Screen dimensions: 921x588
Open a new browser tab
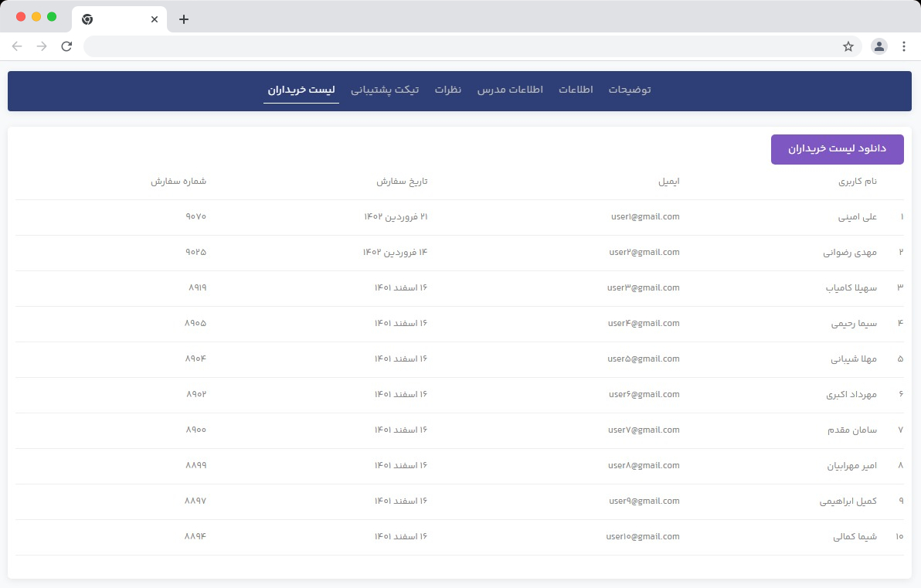click(x=183, y=19)
